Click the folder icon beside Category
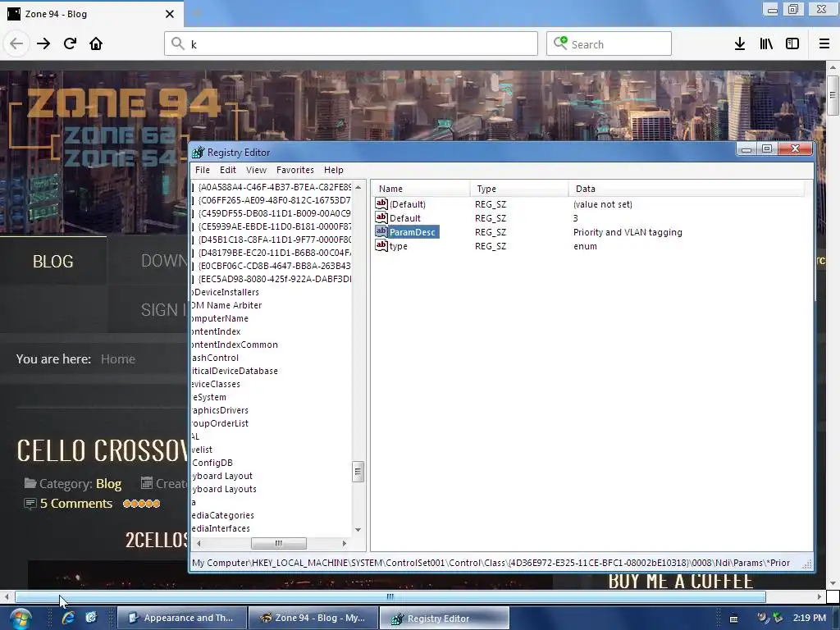 (x=30, y=483)
